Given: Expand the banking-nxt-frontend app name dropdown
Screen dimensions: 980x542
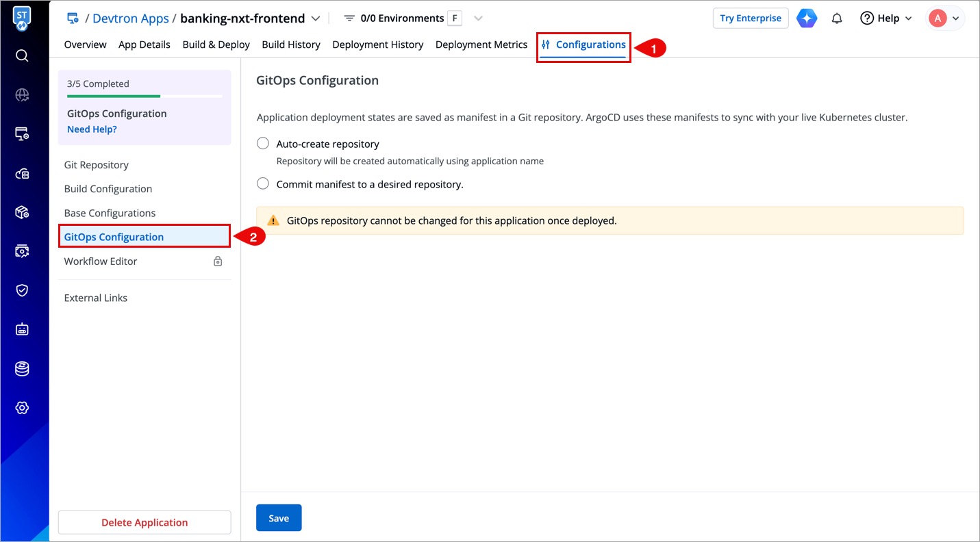Looking at the screenshot, I should tap(315, 18).
